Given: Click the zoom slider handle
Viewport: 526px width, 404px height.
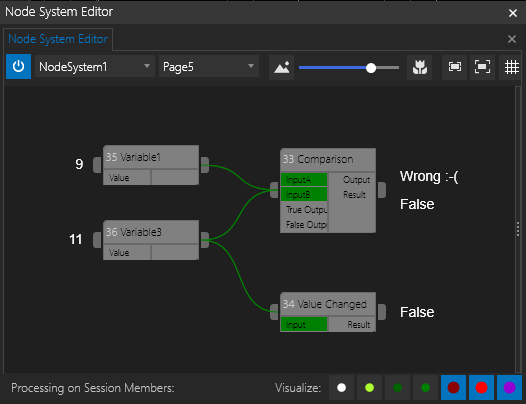Looking at the screenshot, I should click(371, 68).
